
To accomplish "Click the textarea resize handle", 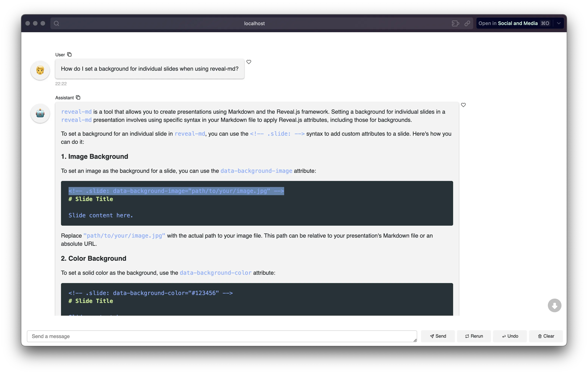I will tap(415, 340).
